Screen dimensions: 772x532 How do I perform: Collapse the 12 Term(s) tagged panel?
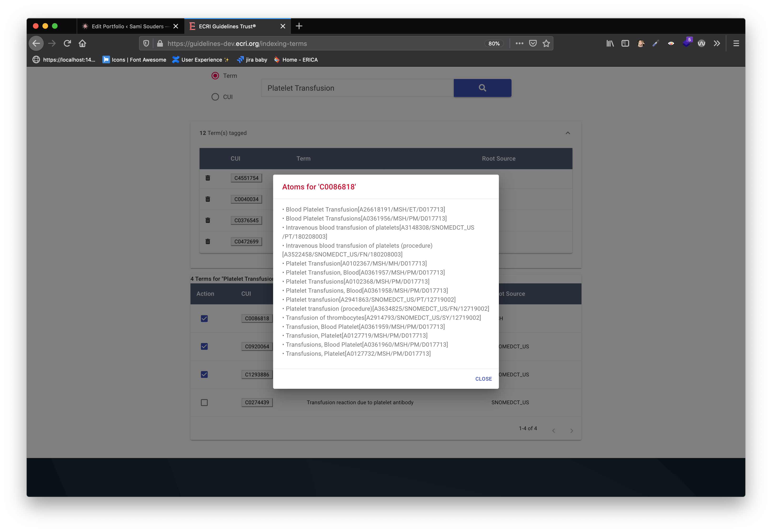coord(567,133)
